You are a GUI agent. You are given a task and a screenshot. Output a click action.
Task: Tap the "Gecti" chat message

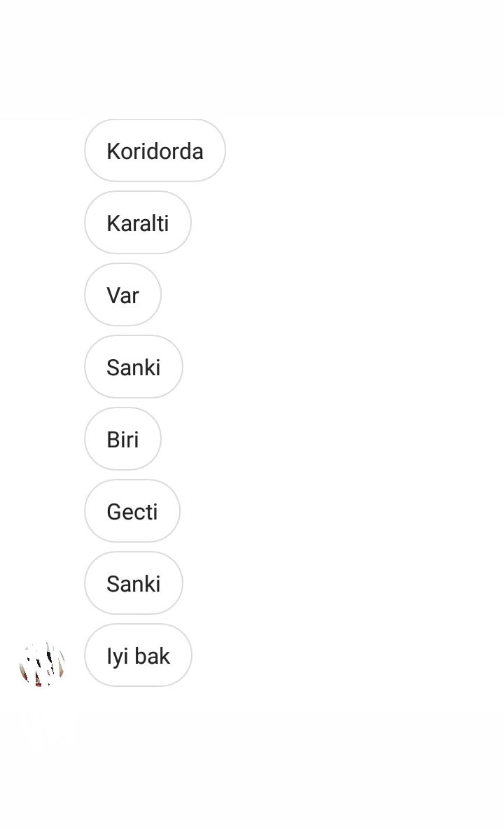pyautogui.click(x=132, y=511)
